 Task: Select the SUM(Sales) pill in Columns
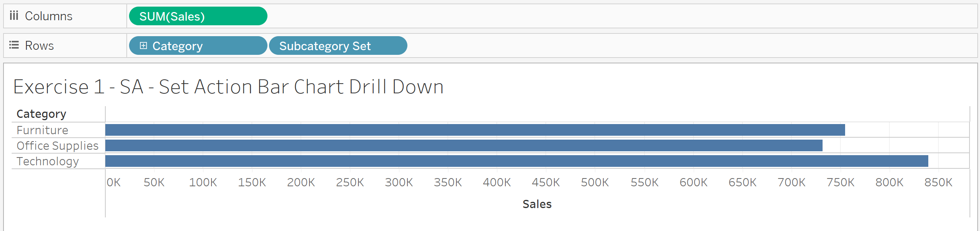(x=198, y=16)
